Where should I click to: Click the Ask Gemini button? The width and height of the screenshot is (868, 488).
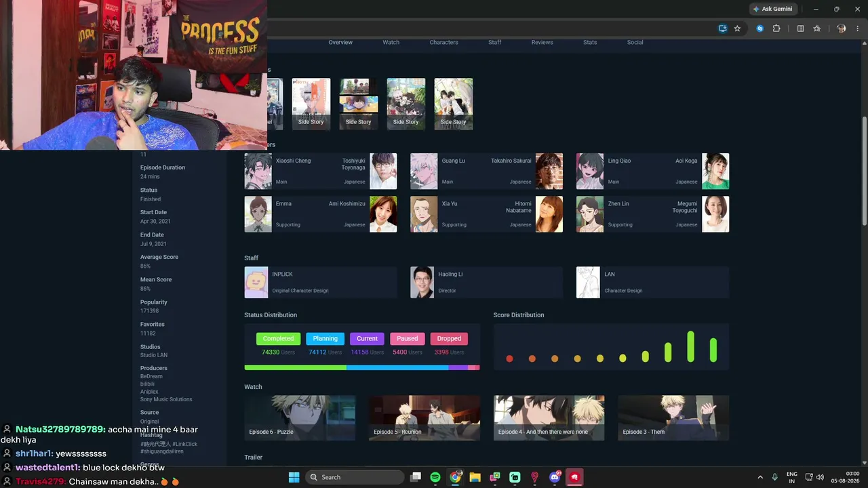773,9
